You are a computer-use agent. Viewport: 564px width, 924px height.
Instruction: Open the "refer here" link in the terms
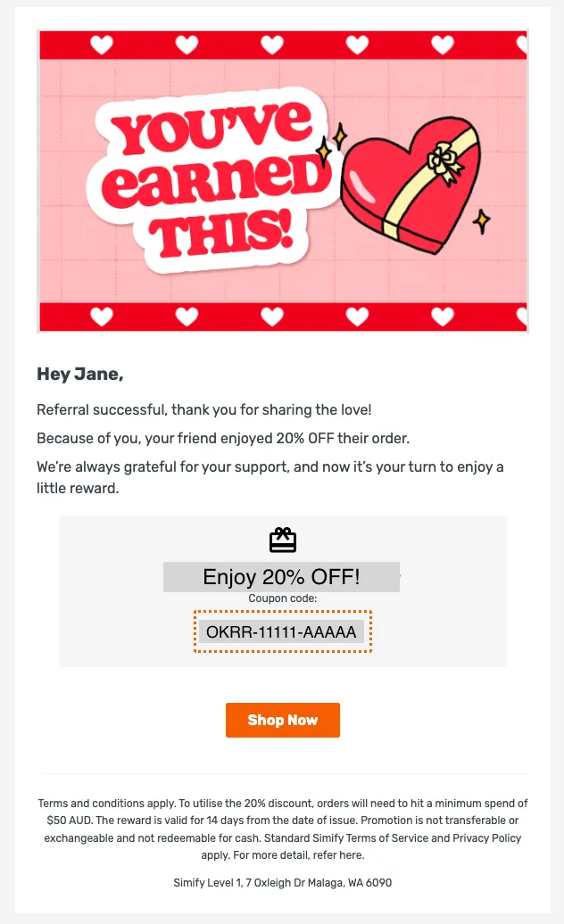coord(344,855)
